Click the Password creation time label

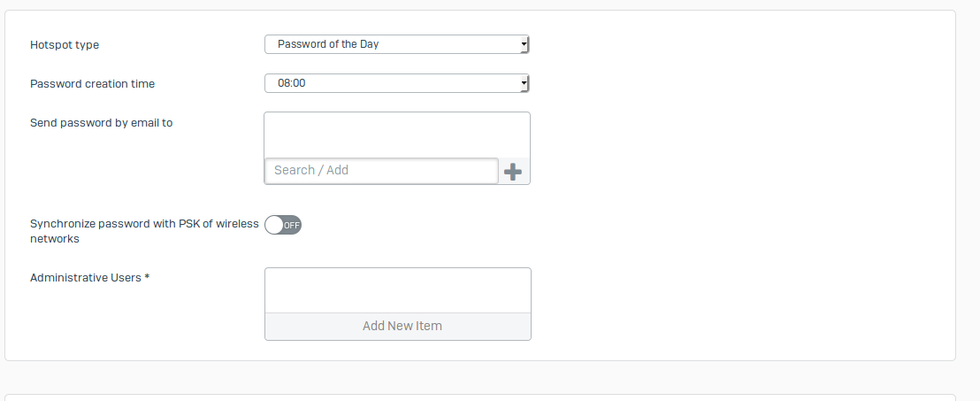pyautogui.click(x=92, y=84)
